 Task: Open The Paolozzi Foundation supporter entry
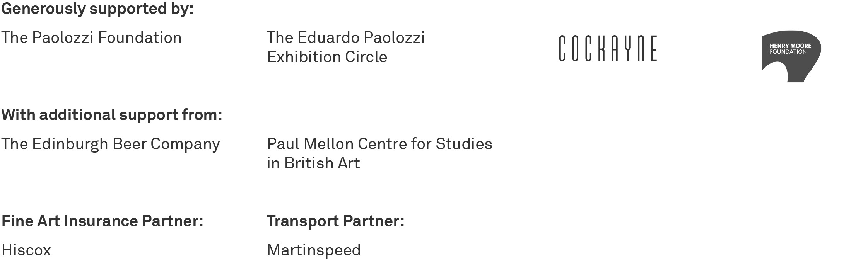click(91, 38)
